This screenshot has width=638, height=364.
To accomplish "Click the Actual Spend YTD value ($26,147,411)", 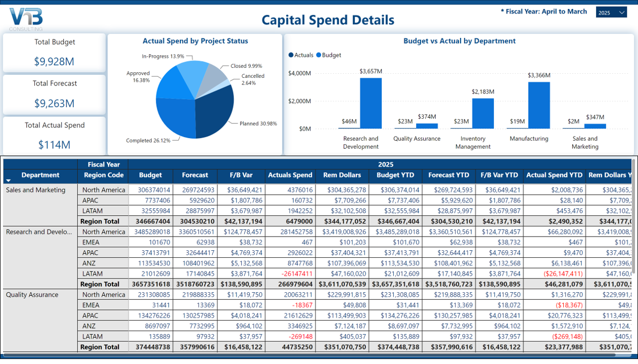I will pyautogui.click(x=563, y=274).
